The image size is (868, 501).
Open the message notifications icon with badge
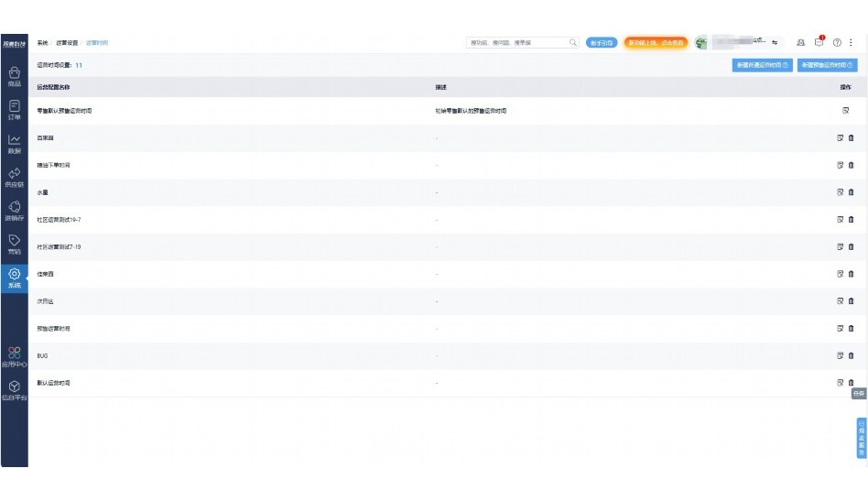[819, 42]
